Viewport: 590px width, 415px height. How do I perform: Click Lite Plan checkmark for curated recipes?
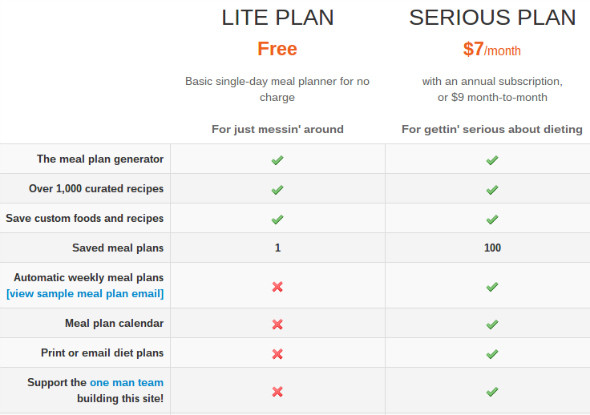click(x=277, y=190)
